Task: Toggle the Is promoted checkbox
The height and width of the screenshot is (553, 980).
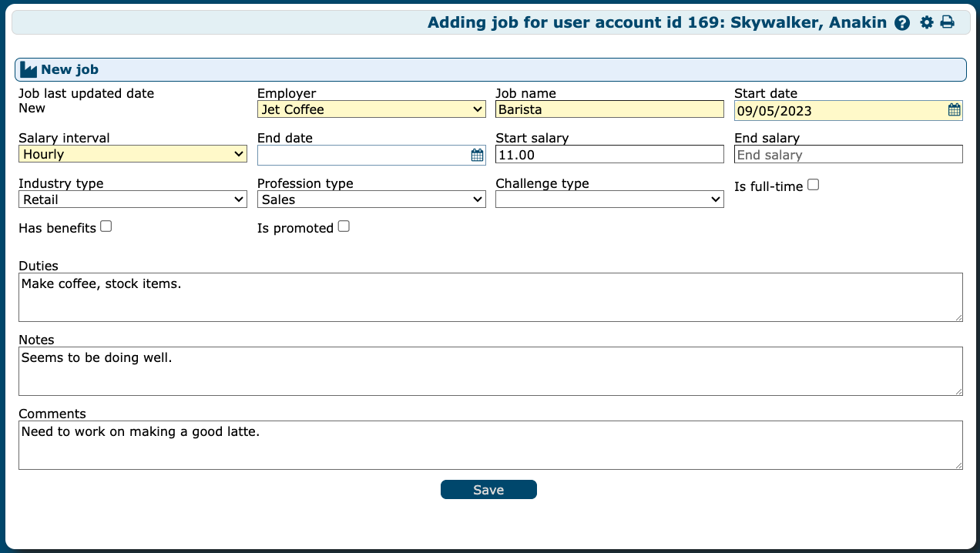Action: [344, 226]
